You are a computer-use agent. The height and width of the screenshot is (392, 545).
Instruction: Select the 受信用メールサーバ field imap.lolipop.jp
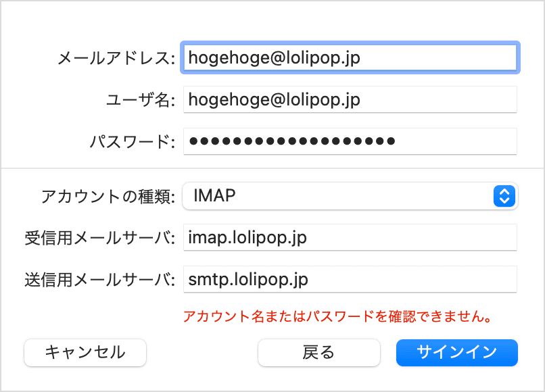point(350,238)
